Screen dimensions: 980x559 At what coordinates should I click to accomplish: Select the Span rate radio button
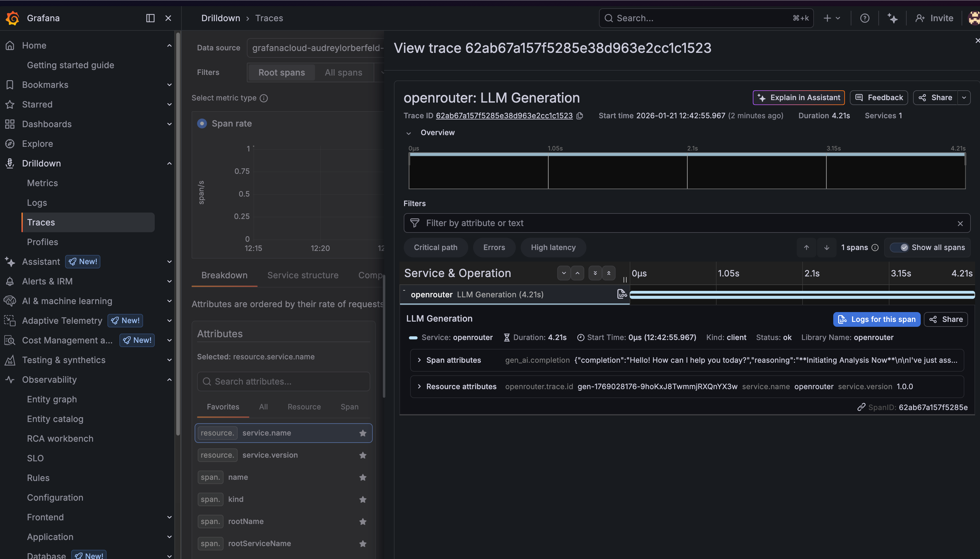[x=202, y=123]
